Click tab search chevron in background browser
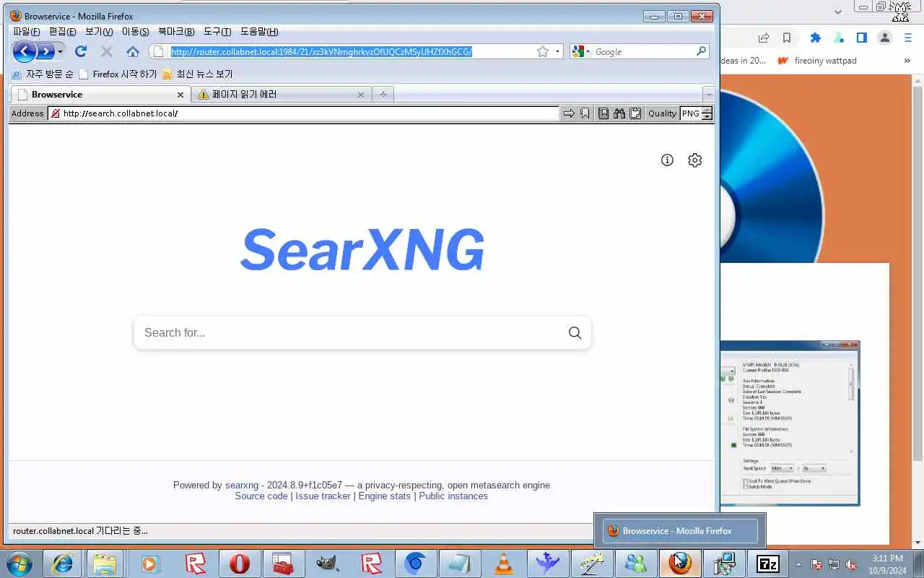The image size is (924, 578). pyautogui.click(x=838, y=12)
